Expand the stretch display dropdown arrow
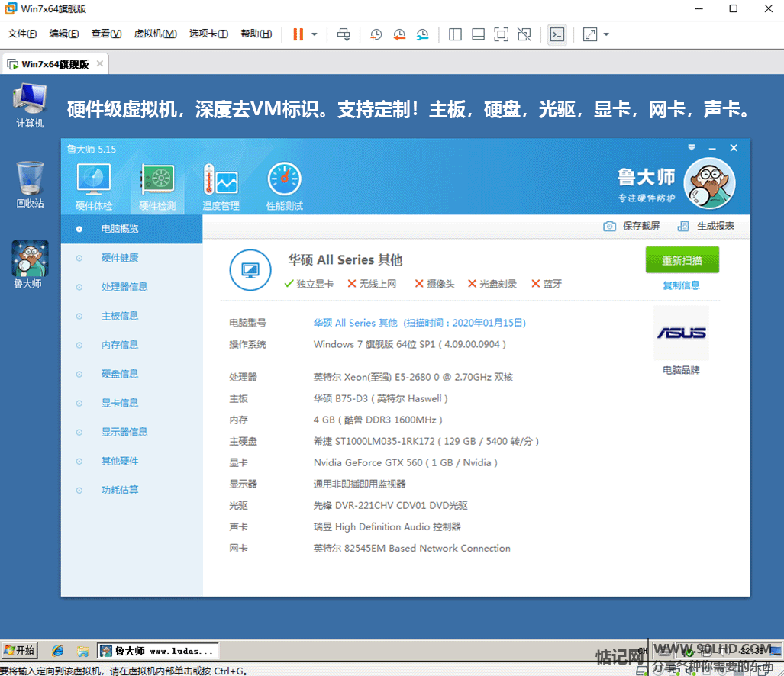Viewport: 784px width, 676px height. click(606, 34)
